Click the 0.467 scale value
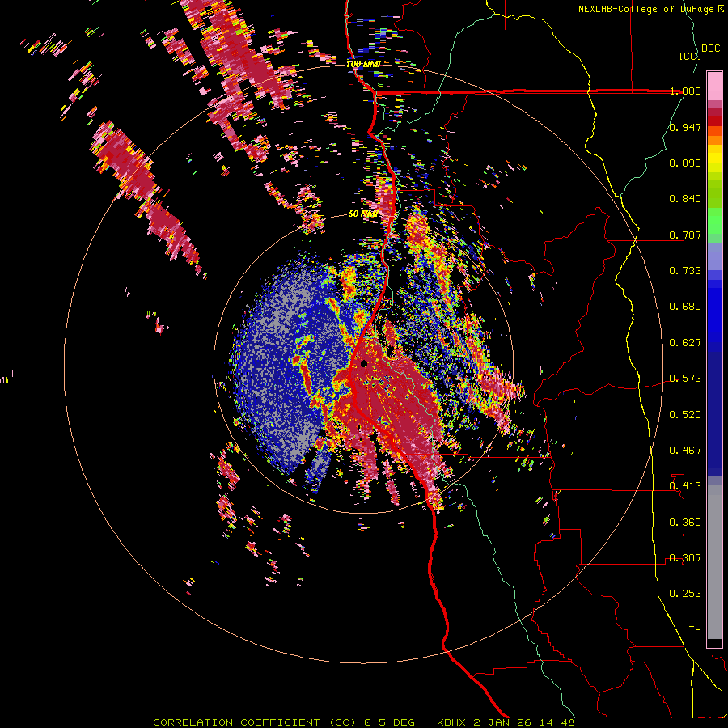 685,451
